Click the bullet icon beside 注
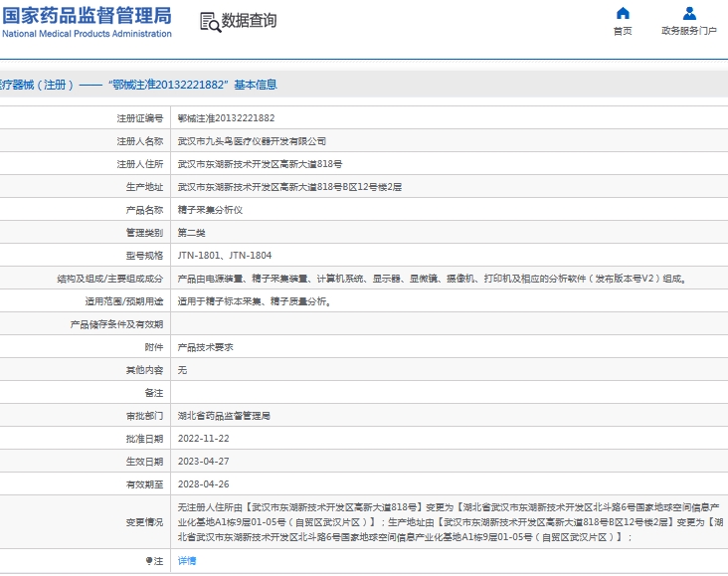Viewport: 728px width, 576px height. [x=148, y=561]
